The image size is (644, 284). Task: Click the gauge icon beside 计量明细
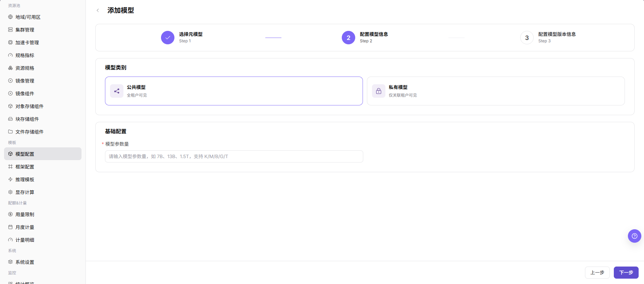coord(10,240)
